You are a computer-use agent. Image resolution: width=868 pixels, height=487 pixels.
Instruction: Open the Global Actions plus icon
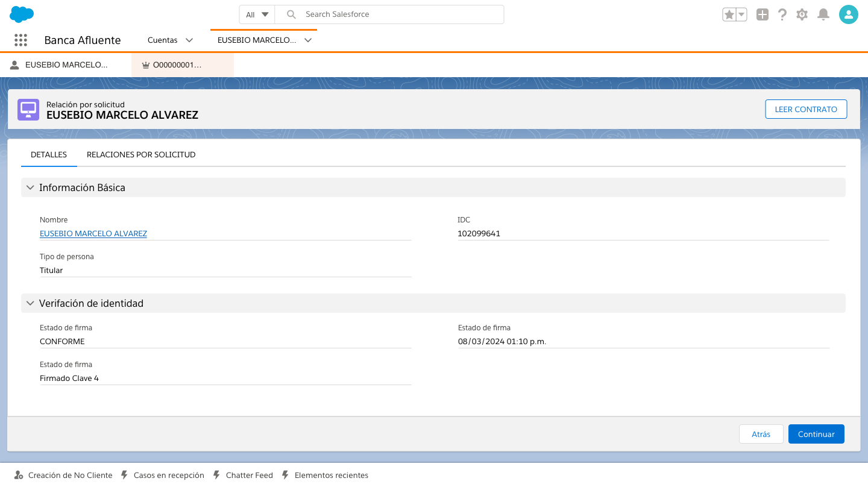(x=763, y=14)
